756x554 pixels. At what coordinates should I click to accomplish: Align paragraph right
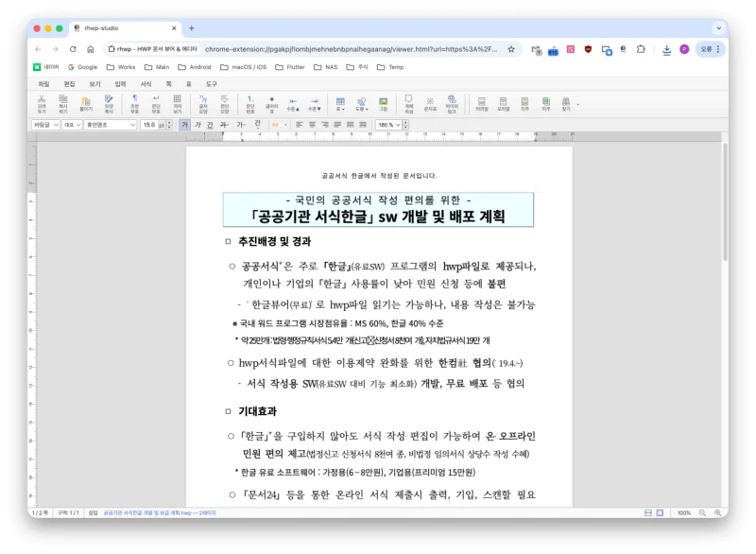[x=325, y=125]
